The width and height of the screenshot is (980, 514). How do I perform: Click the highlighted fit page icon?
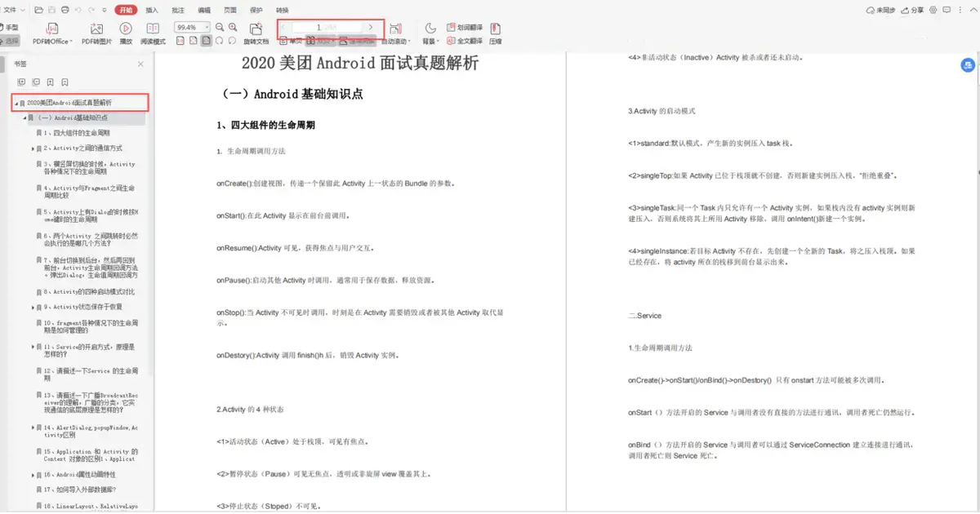[x=207, y=41]
